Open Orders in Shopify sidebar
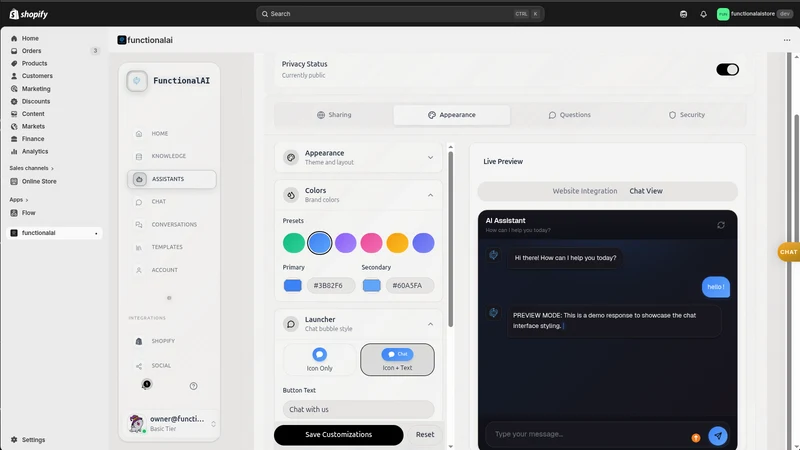The width and height of the screenshot is (800, 450). pyautogui.click(x=31, y=51)
